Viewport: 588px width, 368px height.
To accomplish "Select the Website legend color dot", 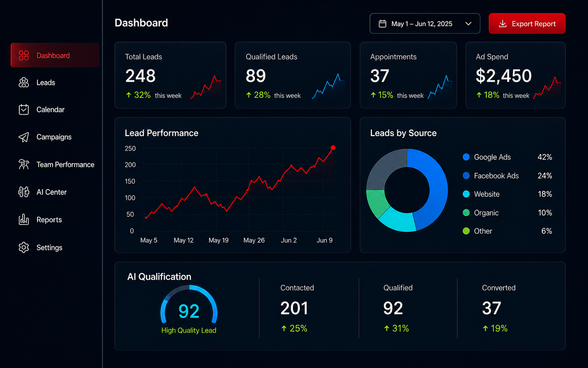I will [x=466, y=194].
